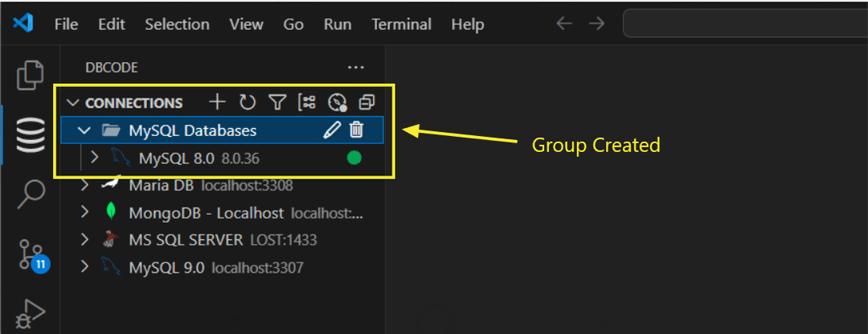
Task: Refresh the connections list
Action: point(247,102)
